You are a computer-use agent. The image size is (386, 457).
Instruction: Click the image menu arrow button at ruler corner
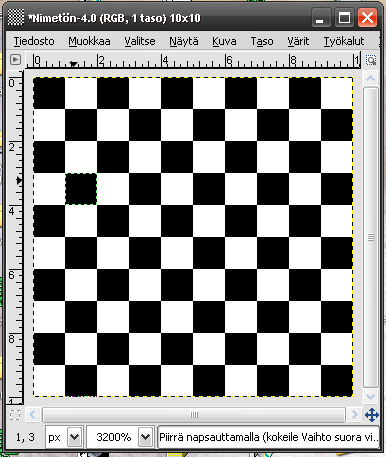pyautogui.click(x=15, y=60)
